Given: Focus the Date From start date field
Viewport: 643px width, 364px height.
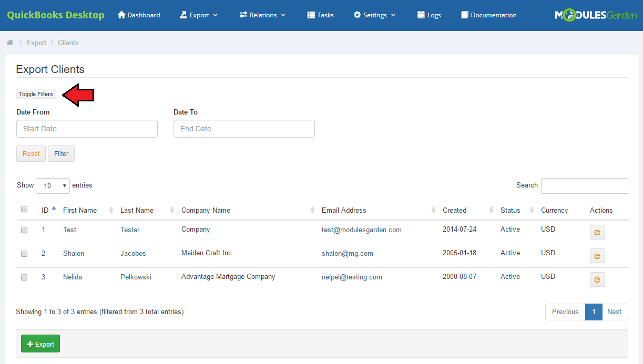Looking at the screenshot, I should [87, 129].
